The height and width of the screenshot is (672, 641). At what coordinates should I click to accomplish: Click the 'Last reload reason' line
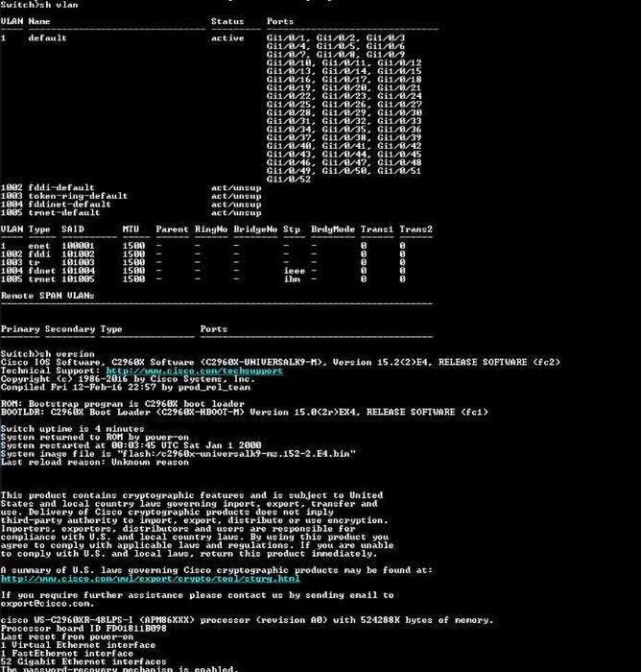95,463
